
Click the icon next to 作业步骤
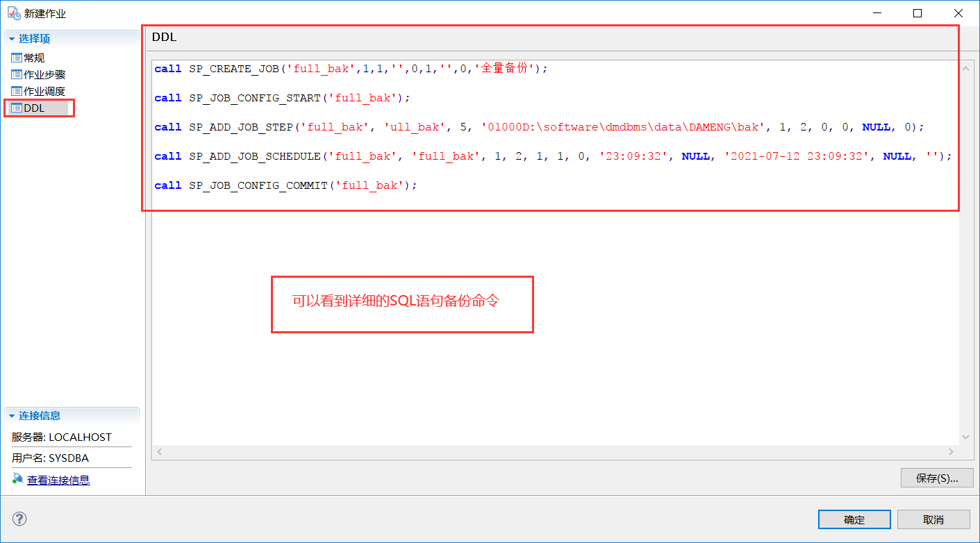[17, 74]
